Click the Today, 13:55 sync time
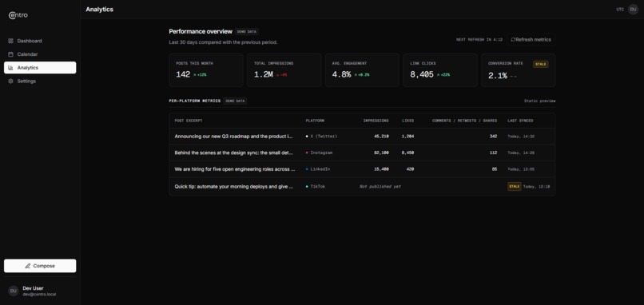Screen dimensions: 644x305 point(521,169)
